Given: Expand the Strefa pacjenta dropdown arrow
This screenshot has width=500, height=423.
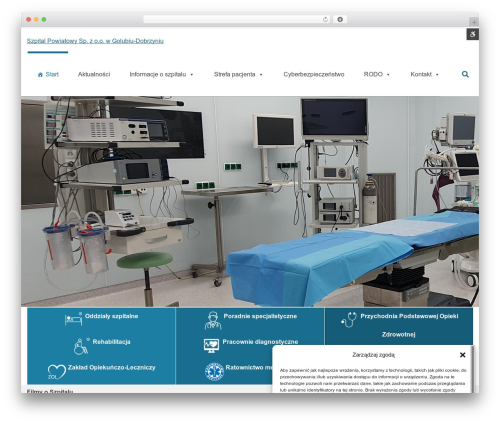Looking at the screenshot, I should coord(261,75).
